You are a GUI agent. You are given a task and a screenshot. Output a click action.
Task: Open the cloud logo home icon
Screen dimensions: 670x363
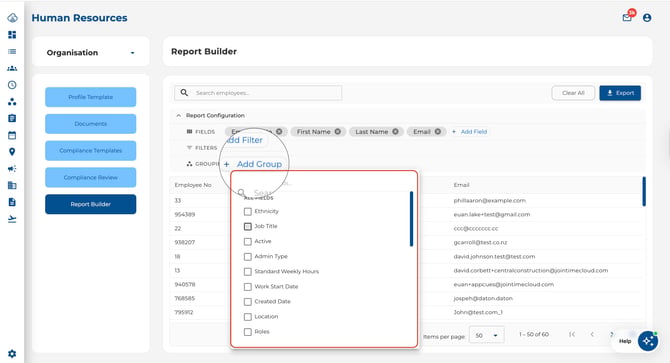point(12,18)
